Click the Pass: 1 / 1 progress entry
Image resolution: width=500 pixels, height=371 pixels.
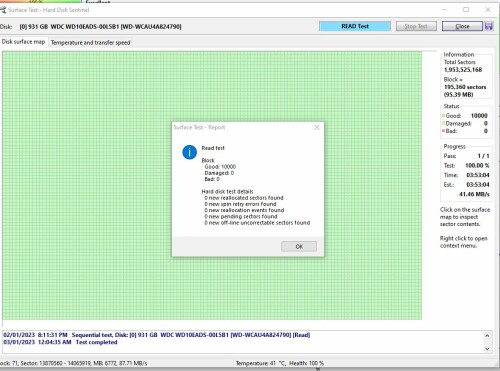tap(466, 156)
